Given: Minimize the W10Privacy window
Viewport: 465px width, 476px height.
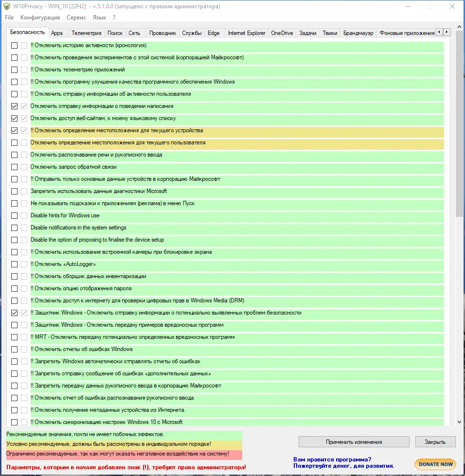Looking at the screenshot, I should coord(408,6).
